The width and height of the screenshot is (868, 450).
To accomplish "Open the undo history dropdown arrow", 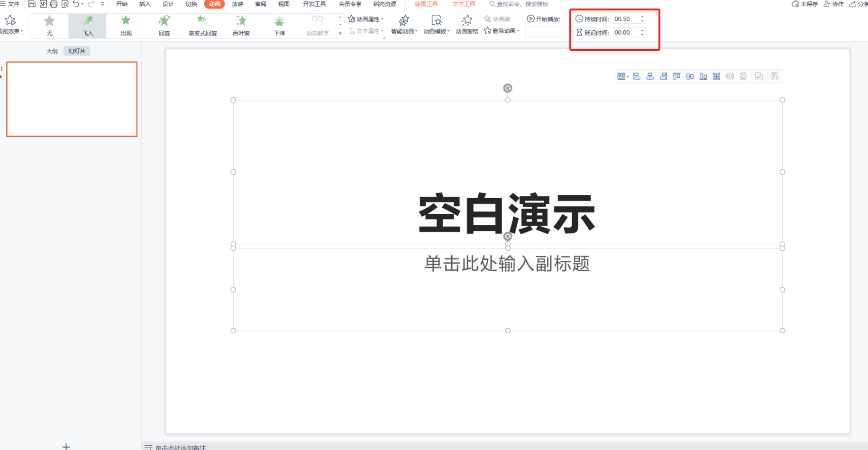I will pyautogui.click(x=82, y=4).
